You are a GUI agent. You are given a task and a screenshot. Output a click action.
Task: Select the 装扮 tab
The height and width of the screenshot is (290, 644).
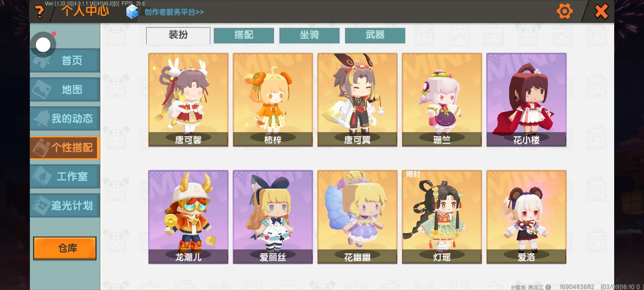pos(178,35)
